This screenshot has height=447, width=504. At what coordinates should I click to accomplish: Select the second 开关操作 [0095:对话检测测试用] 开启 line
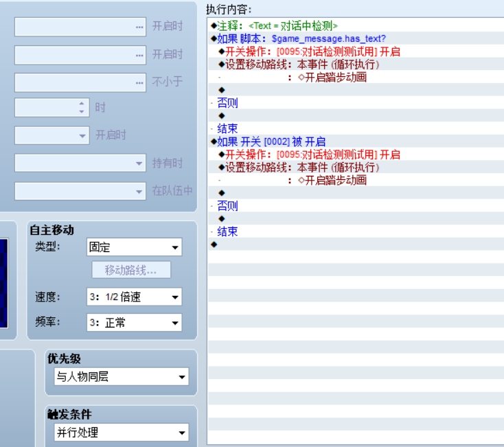coord(356,154)
